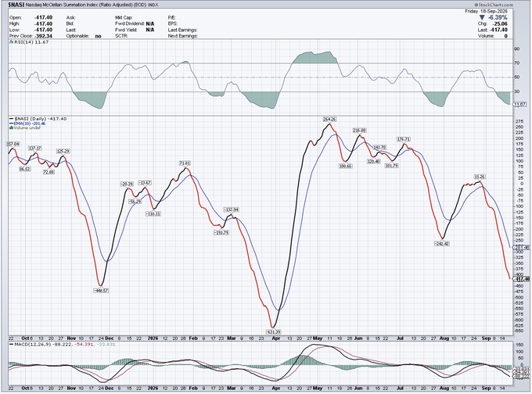The width and height of the screenshot is (532, 394).
Task: Click the -193.79 trough label
Action: point(221,233)
